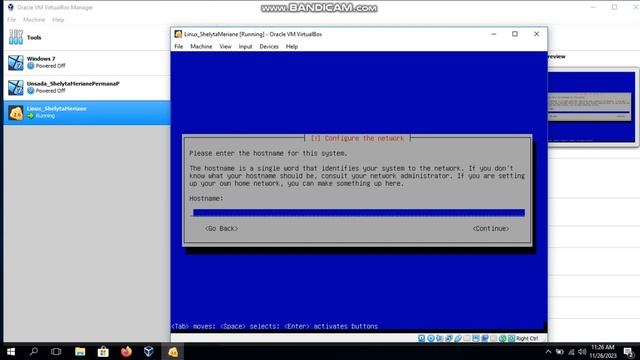Click the Continue button in installer
Viewport: 640px width, 360px height.
pyautogui.click(x=491, y=229)
